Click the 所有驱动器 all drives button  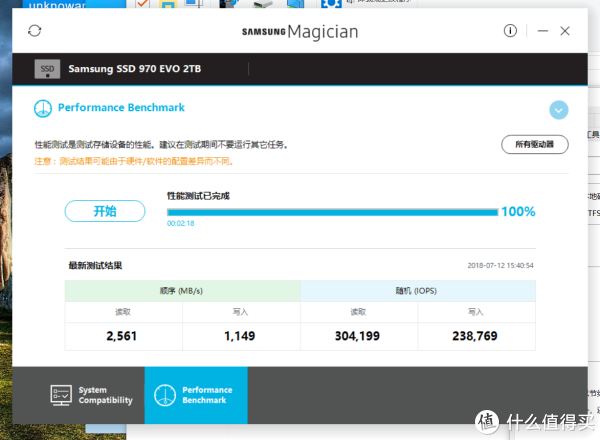tap(535, 144)
